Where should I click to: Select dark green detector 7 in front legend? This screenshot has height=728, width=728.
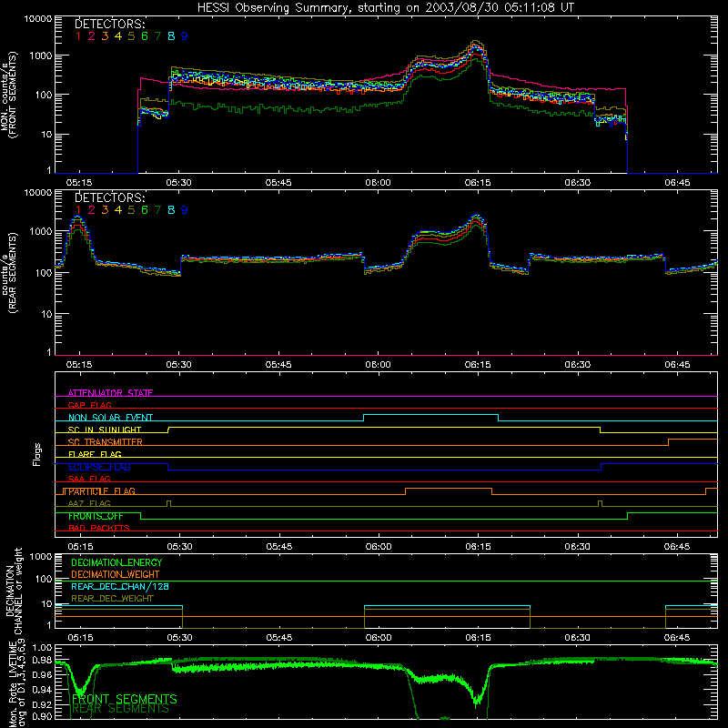pyautogui.click(x=157, y=36)
